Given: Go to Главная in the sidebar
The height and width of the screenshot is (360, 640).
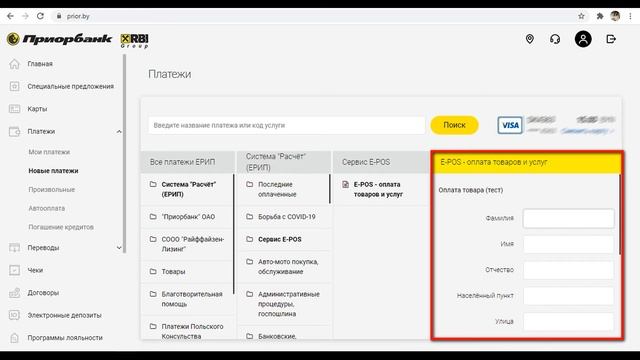Looking at the screenshot, I should 40,64.
